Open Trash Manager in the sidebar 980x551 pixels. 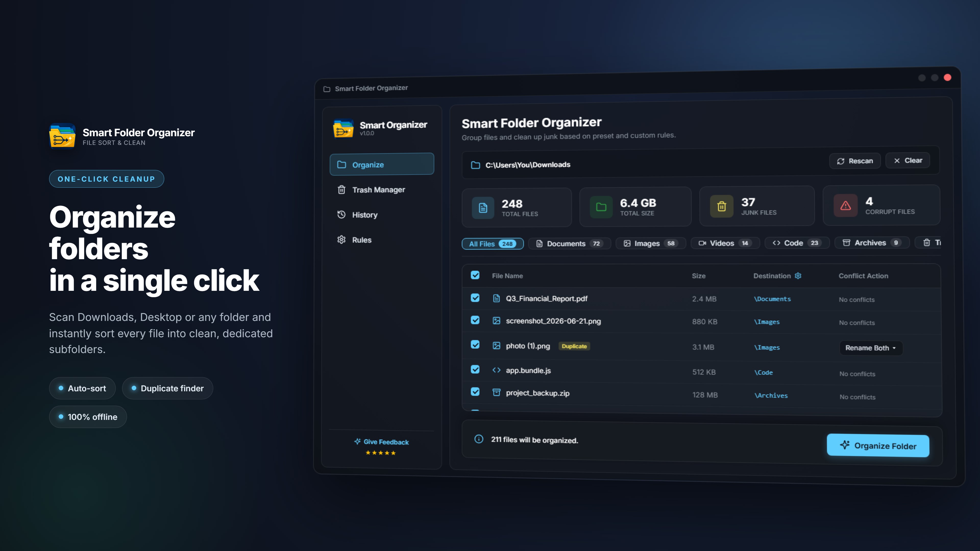click(382, 189)
